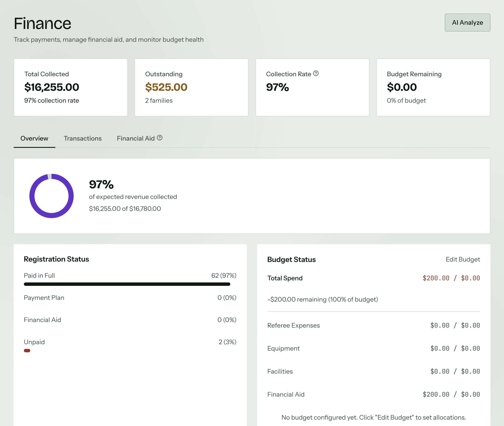This screenshot has width=504, height=426.
Task: Click Financial Aid label in Budget Status
Action: (286, 394)
